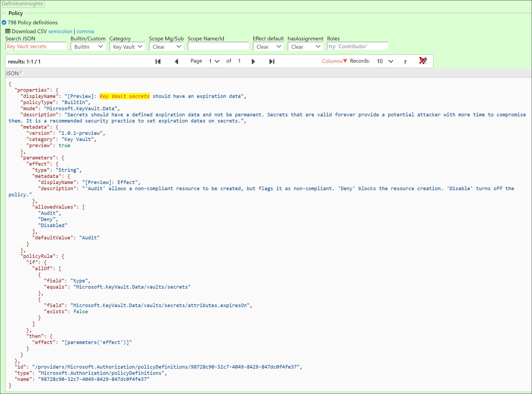532x394 pixels.
Task: Jump to last page pager icon
Action: coord(272,62)
